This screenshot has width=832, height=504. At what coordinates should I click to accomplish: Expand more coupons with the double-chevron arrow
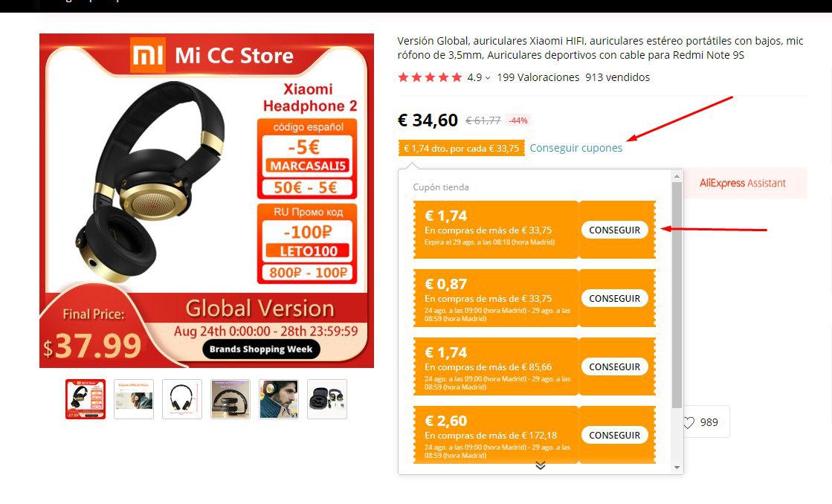[x=540, y=465]
